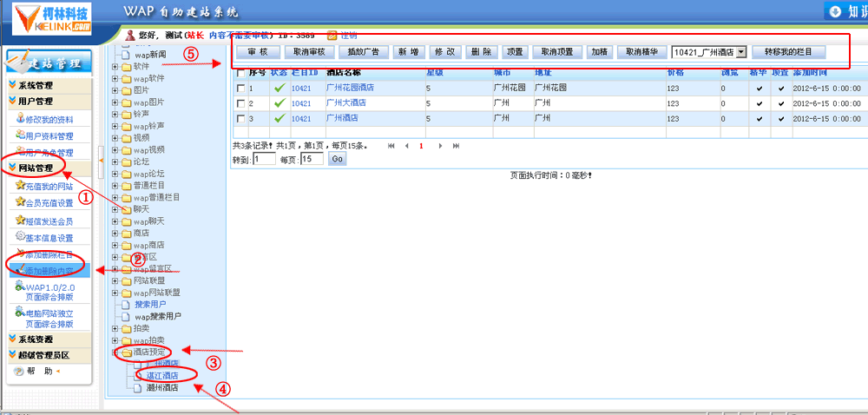Click the Go pagination button
This screenshot has width=868, height=415.
(337, 159)
